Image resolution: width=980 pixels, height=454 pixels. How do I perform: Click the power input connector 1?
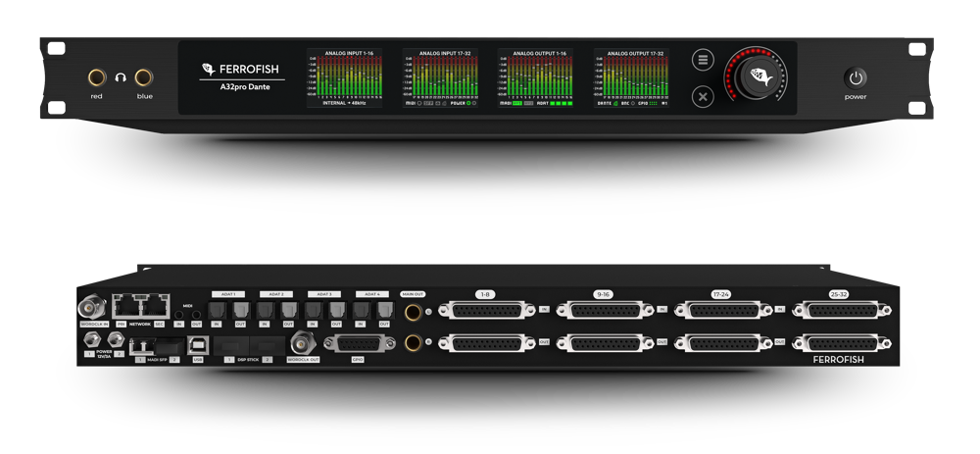coord(92,339)
